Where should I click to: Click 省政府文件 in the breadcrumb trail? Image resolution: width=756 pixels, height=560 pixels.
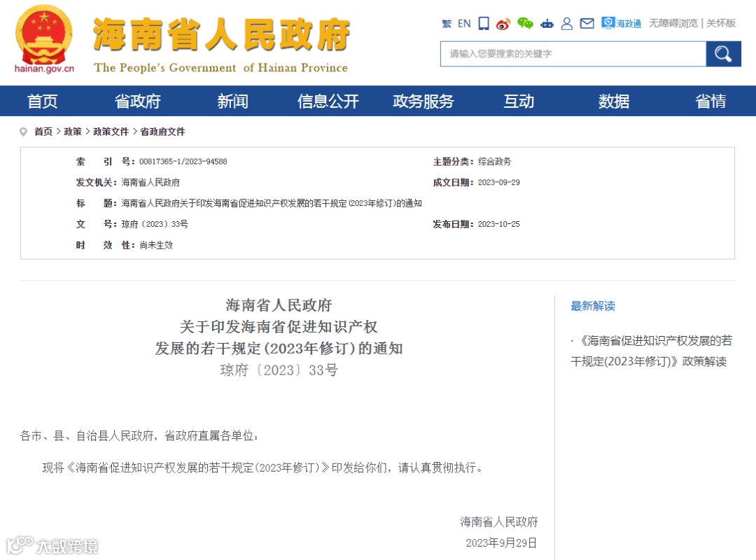162,132
